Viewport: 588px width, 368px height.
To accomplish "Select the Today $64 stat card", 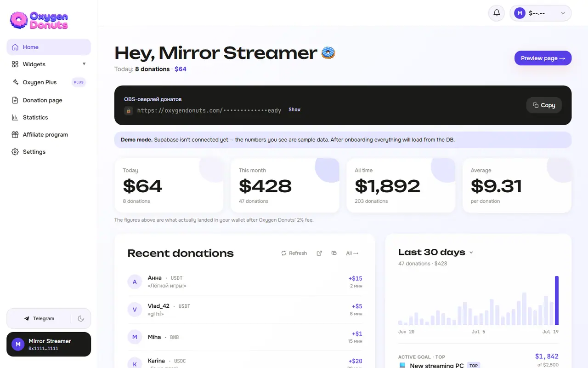I will (x=169, y=185).
